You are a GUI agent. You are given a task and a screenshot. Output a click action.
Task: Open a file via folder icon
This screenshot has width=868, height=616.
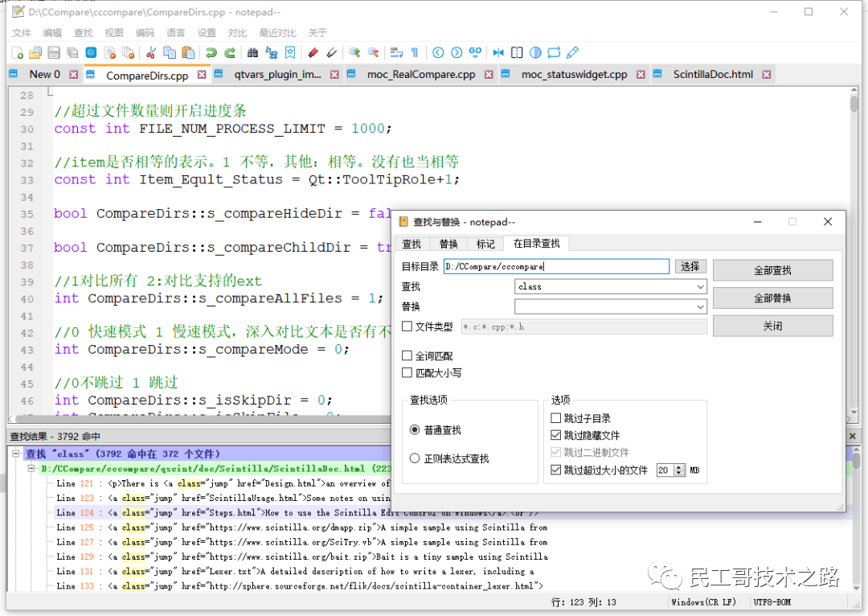coord(35,52)
